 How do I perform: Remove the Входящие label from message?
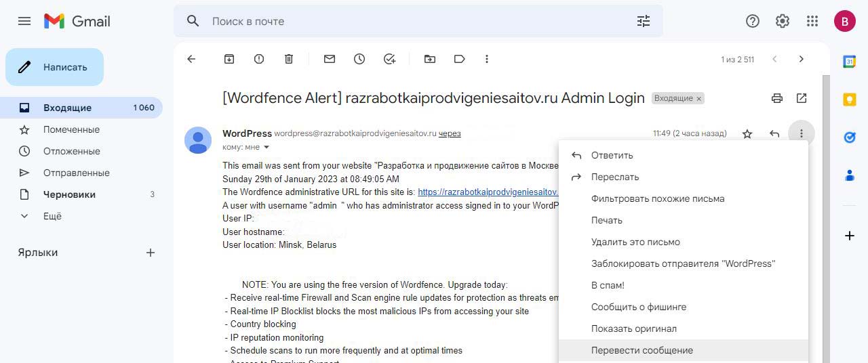[699, 99]
